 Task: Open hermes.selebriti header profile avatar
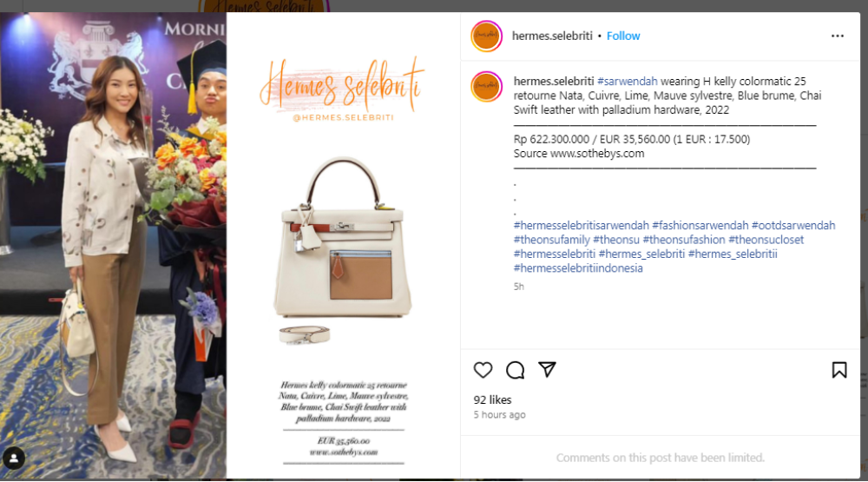(487, 36)
